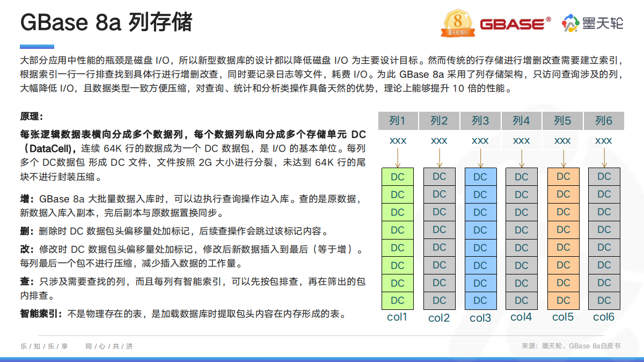Select the slide title GBase 8a 列存储
Viewport: 644px width, 362px height.
coord(106,22)
